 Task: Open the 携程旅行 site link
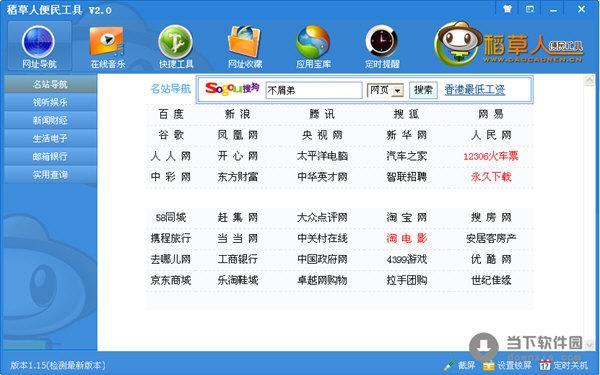[171, 238]
